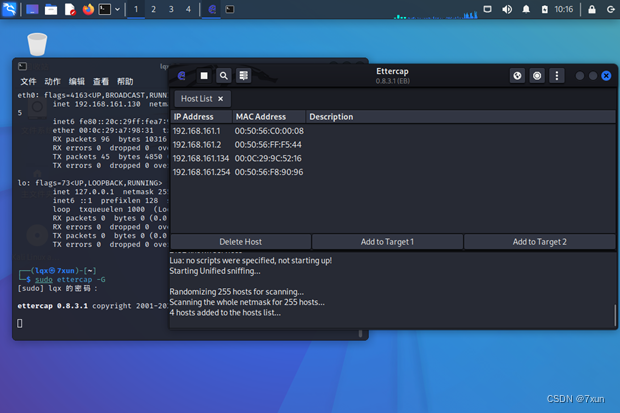Expand terminal launcher dropdown arrow

pyautogui.click(x=117, y=9)
